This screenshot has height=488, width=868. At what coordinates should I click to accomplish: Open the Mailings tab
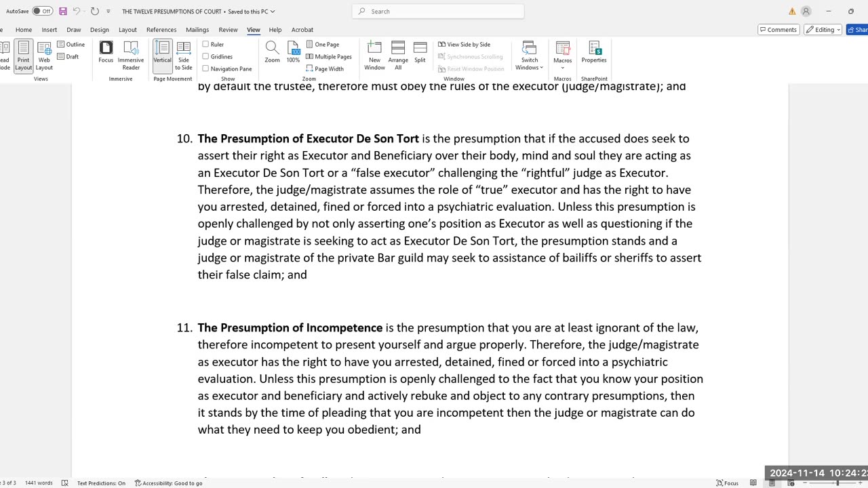197,30
